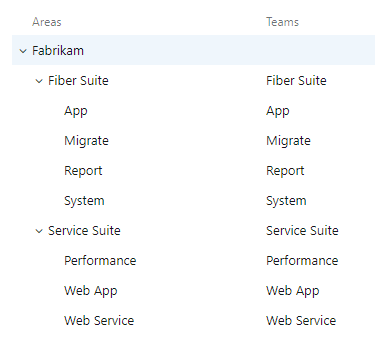
Task: Select Service Suite in the Areas column
Action: point(84,231)
